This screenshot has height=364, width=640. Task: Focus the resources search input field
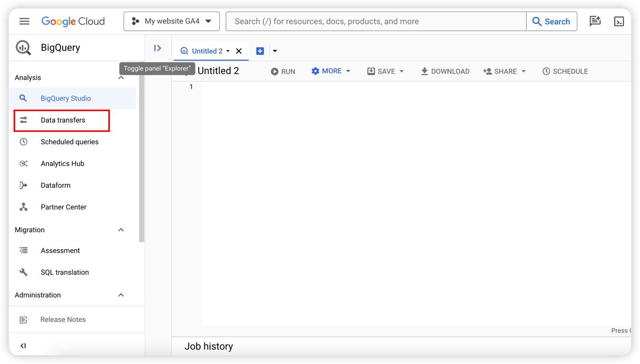(x=376, y=22)
